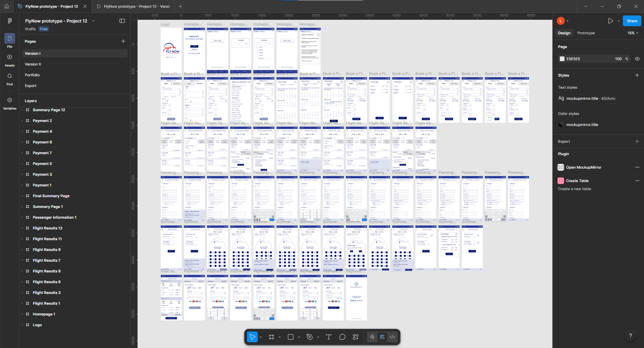
Task: Select the Comment tool
Action: (342, 337)
